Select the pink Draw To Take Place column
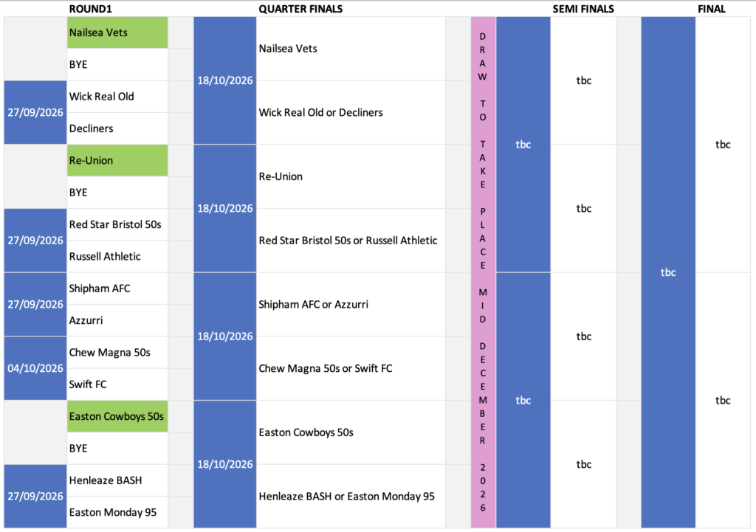The width and height of the screenshot is (756, 532). [483, 272]
